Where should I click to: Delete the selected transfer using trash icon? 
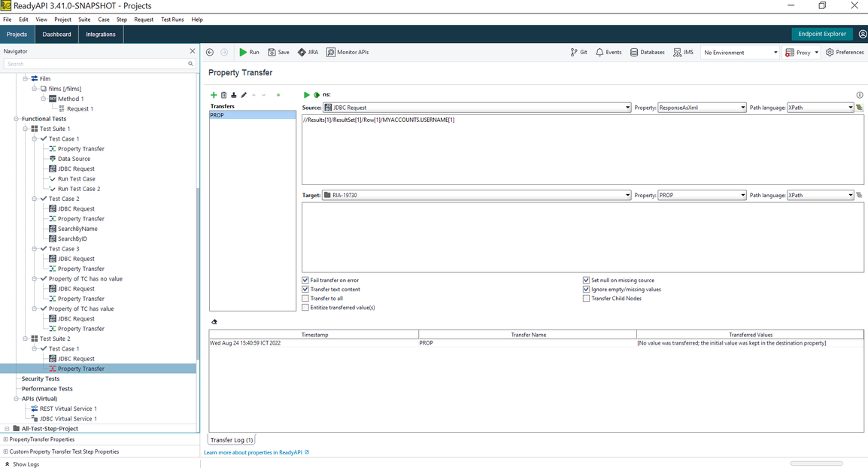click(x=223, y=95)
